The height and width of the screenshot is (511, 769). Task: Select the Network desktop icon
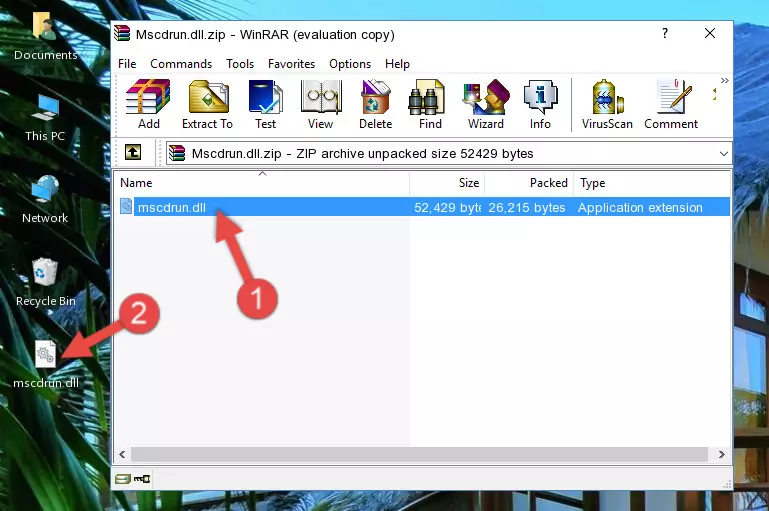pyautogui.click(x=45, y=200)
